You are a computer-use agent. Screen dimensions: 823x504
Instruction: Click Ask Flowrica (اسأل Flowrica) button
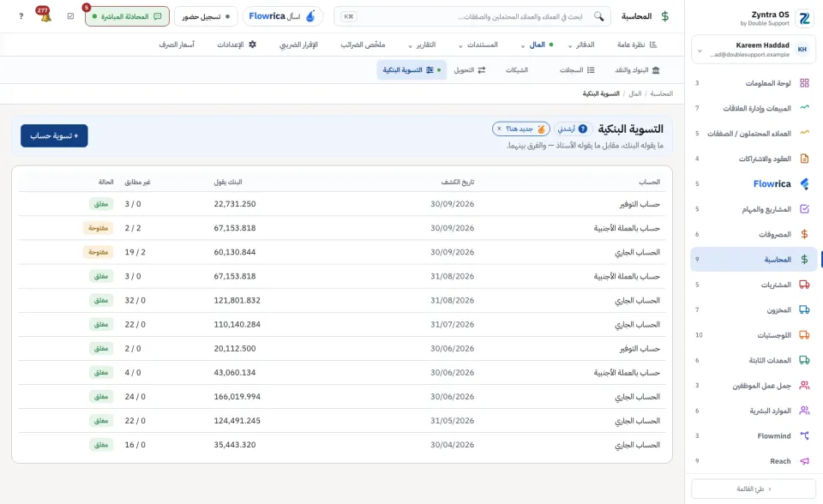click(x=282, y=16)
